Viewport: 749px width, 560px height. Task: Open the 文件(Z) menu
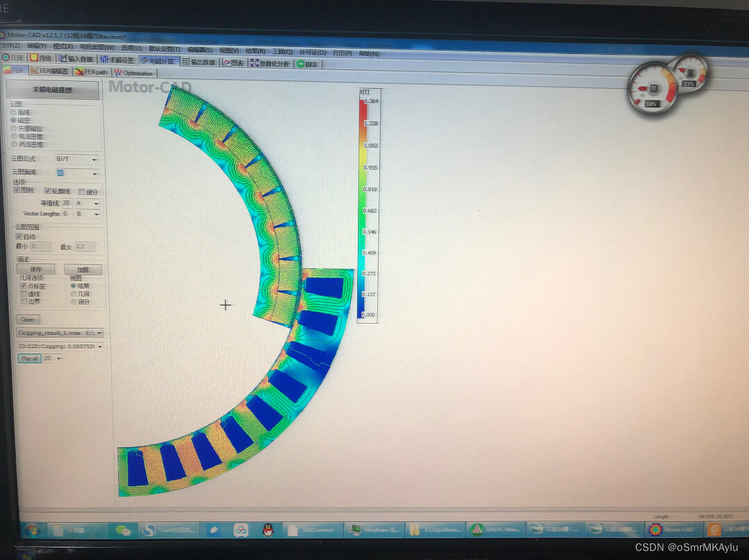pos(10,45)
